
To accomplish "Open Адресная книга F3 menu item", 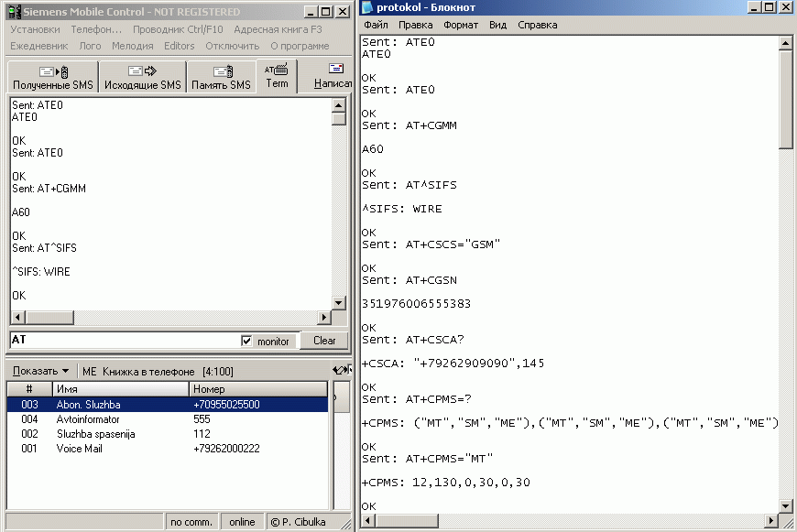I will pos(278,29).
